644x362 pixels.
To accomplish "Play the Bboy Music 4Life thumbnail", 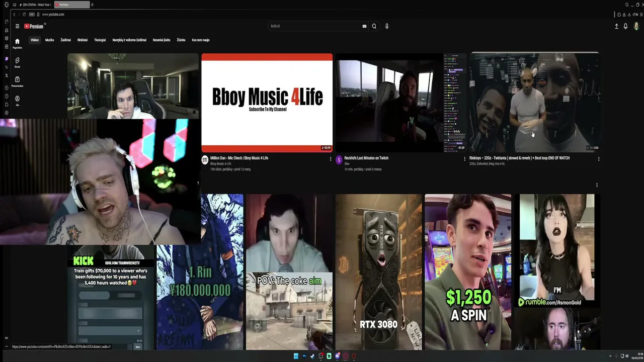I will point(267,103).
